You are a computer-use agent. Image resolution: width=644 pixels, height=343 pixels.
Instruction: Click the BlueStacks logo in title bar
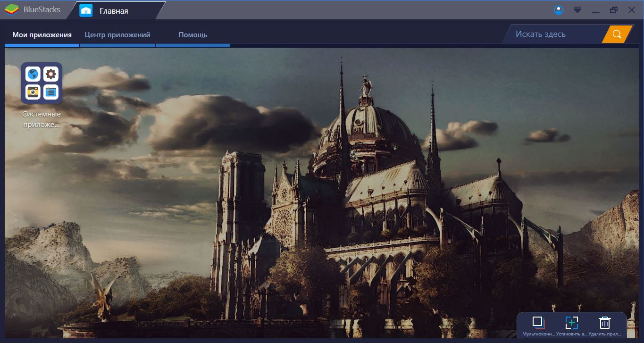(12, 9)
